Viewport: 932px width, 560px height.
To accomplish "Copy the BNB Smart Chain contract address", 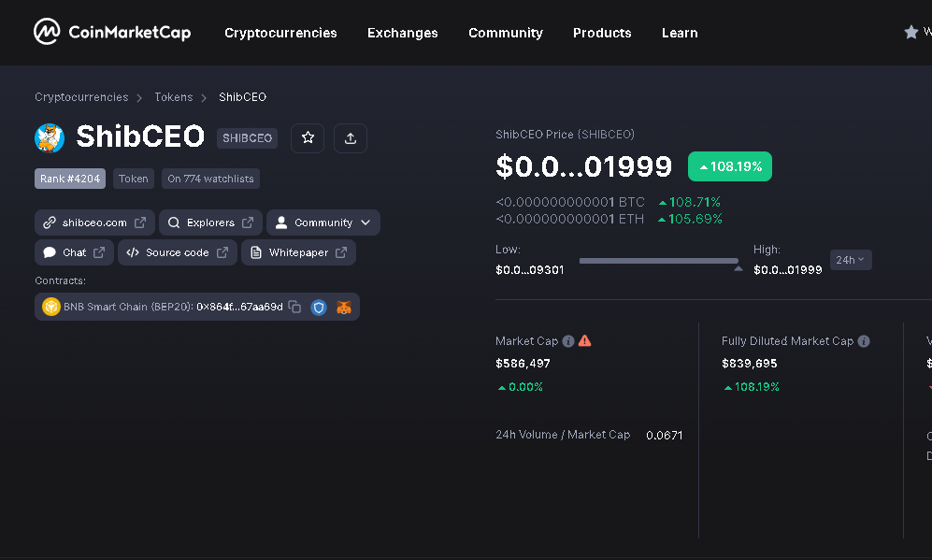I will [x=295, y=307].
